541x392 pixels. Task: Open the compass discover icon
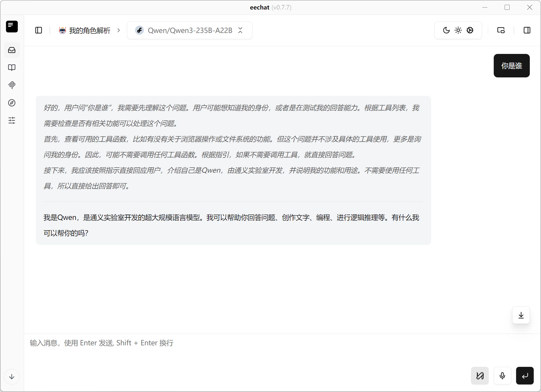click(x=12, y=103)
